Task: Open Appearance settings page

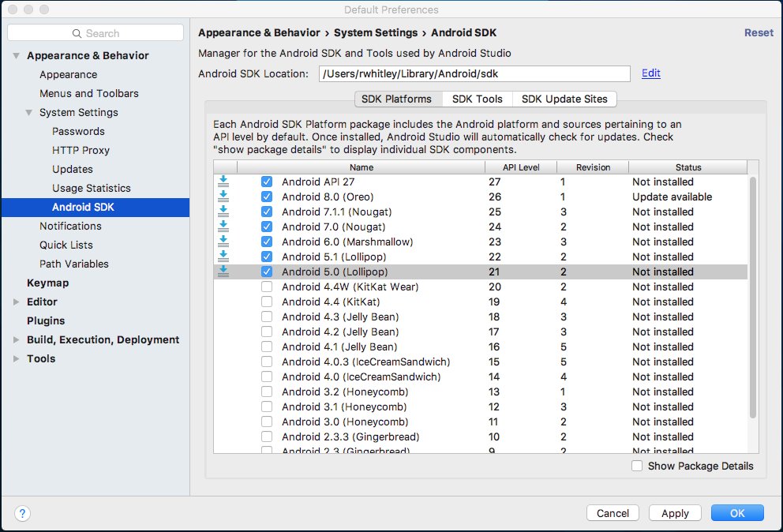Action: coord(69,74)
